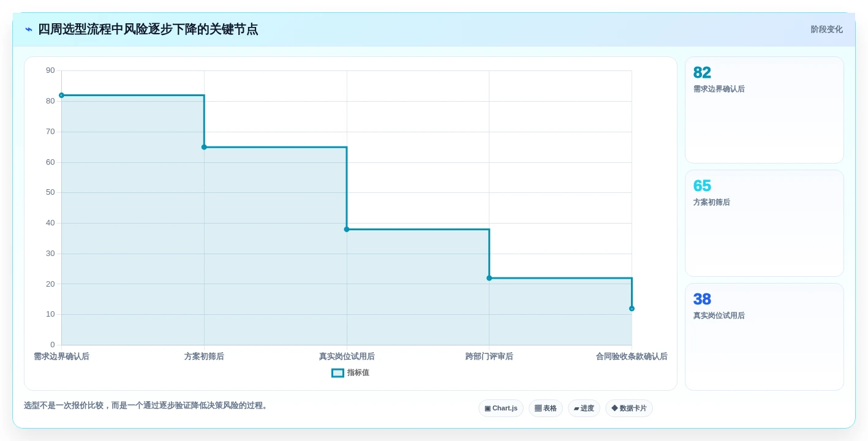Viewport: 868px width, 441px height.
Task: Click the final data point at value 12
Action: (x=632, y=309)
